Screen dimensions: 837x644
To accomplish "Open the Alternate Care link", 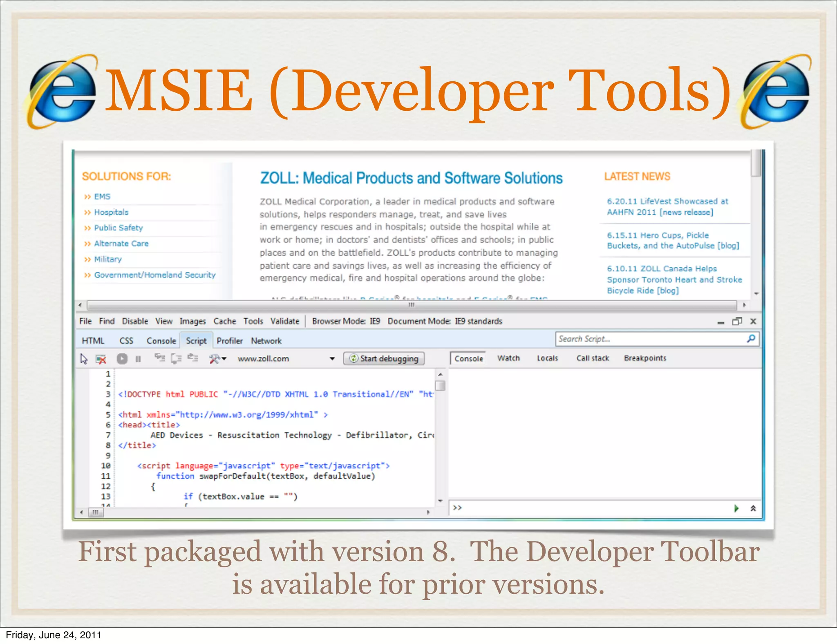I will pos(121,243).
